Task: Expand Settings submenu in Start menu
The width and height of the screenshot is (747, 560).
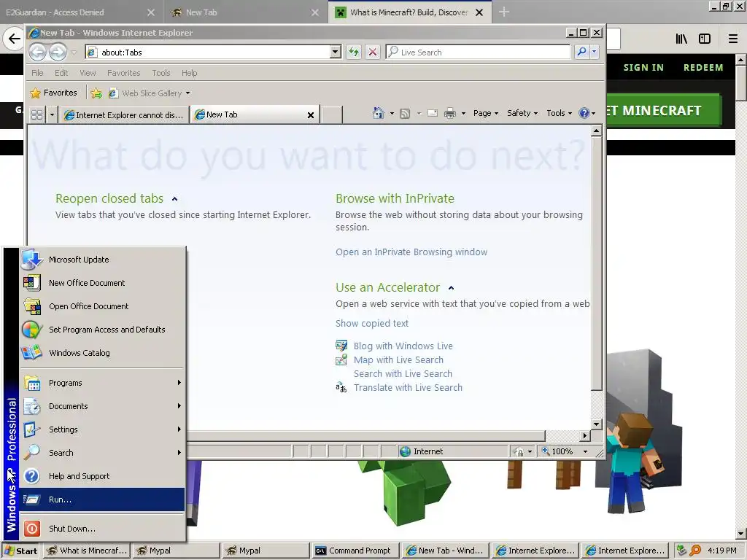Action: 102,429
